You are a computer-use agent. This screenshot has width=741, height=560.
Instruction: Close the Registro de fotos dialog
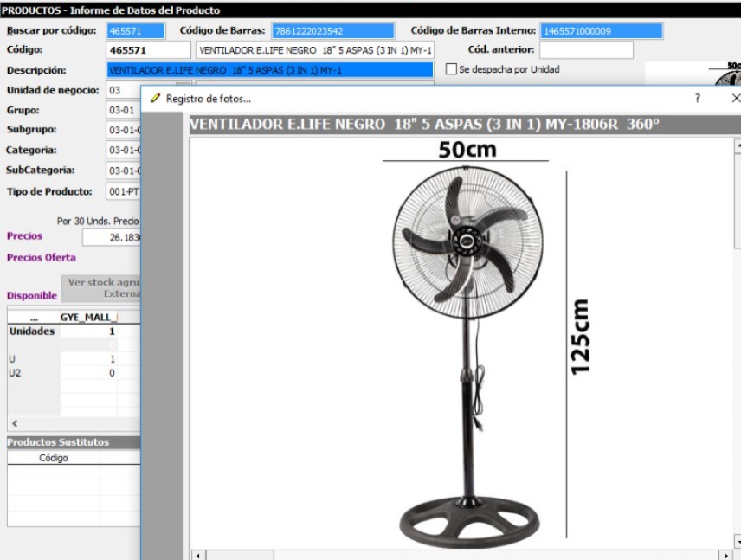(x=735, y=99)
